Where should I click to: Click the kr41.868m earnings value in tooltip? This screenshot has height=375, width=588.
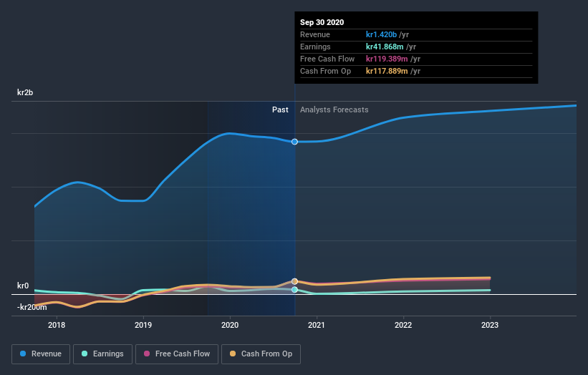point(385,47)
